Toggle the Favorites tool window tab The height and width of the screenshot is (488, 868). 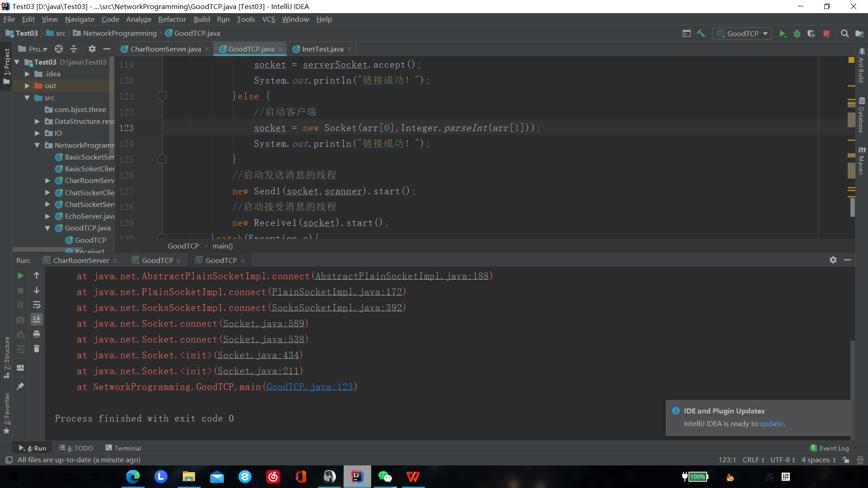coord(6,413)
